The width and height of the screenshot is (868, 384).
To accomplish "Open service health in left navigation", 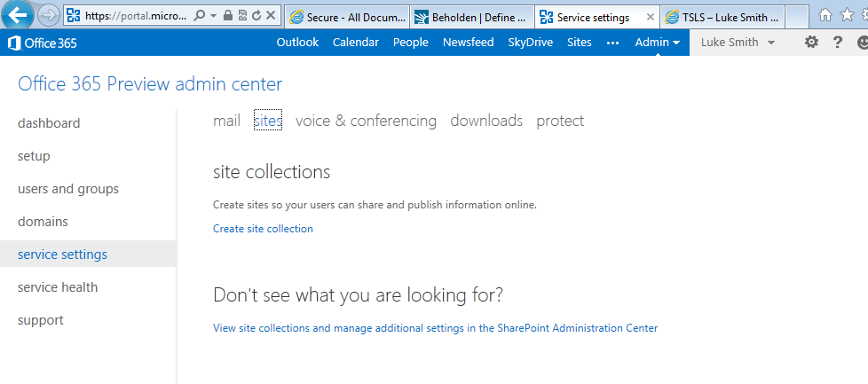I will [58, 287].
